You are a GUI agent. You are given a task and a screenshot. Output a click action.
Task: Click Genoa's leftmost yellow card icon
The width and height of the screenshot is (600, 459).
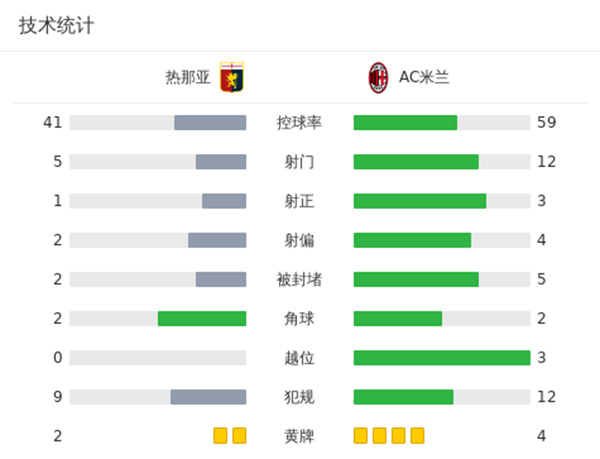[x=221, y=435]
